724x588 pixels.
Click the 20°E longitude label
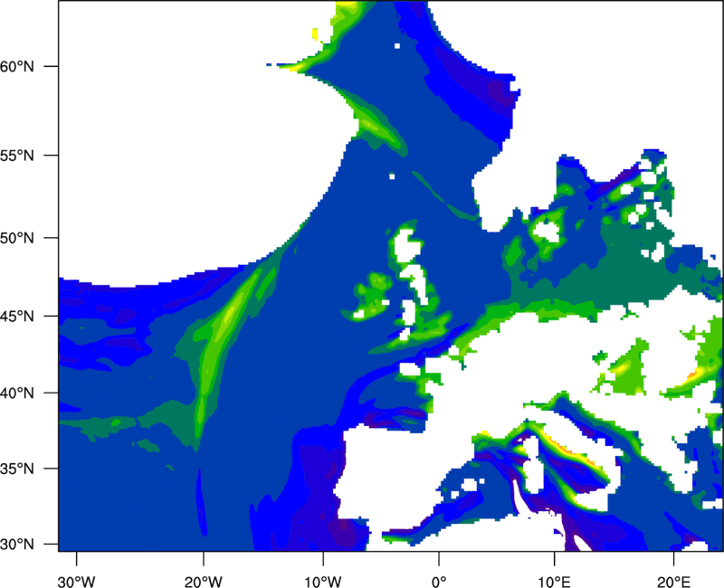point(672,582)
